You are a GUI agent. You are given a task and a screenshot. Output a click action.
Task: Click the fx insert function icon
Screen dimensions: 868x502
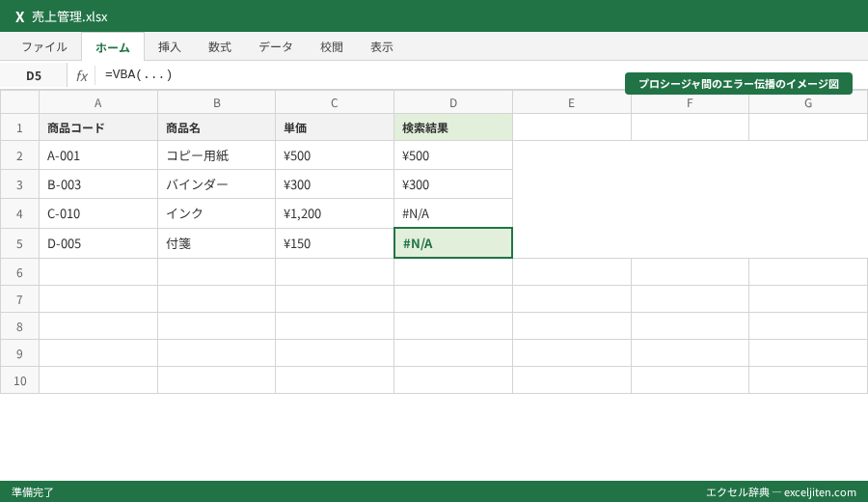click(81, 75)
